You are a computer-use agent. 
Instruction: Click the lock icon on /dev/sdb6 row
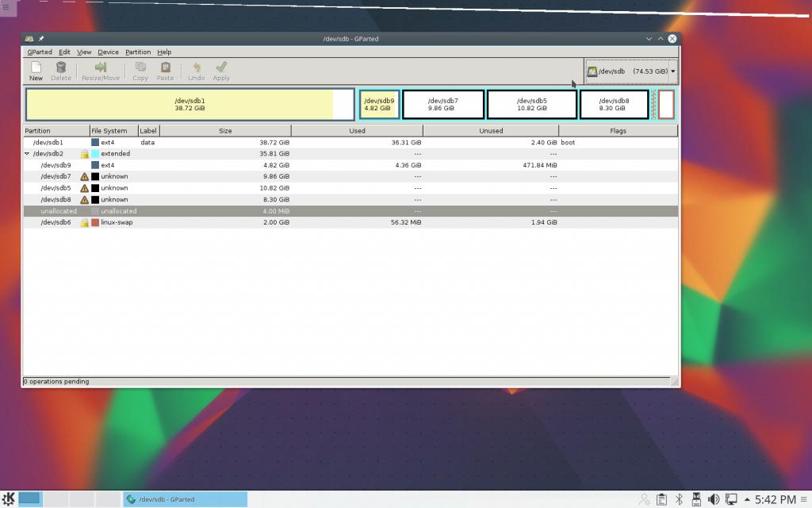pos(84,223)
